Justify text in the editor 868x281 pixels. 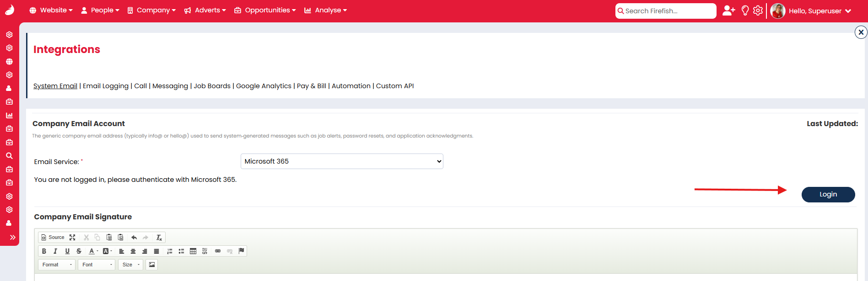point(156,251)
